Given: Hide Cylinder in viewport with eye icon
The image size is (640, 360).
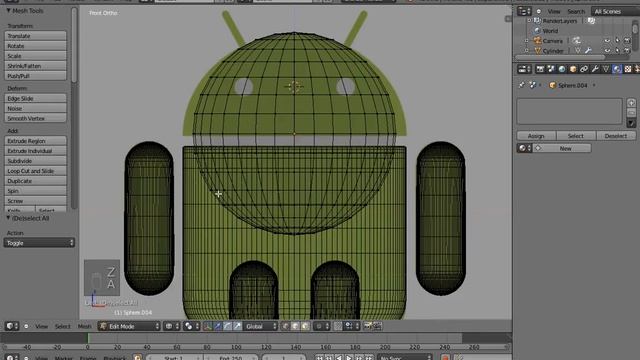Looking at the screenshot, I should click(x=607, y=51).
